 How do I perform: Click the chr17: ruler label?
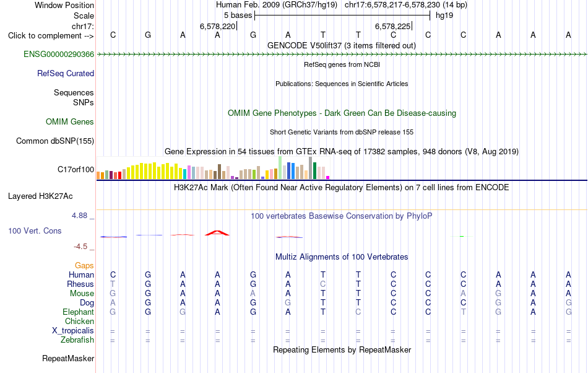pos(82,26)
